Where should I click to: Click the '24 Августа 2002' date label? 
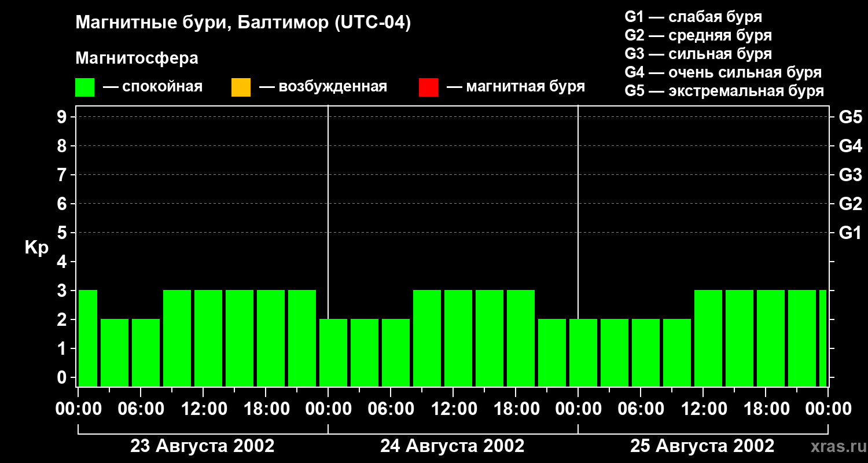453,446
